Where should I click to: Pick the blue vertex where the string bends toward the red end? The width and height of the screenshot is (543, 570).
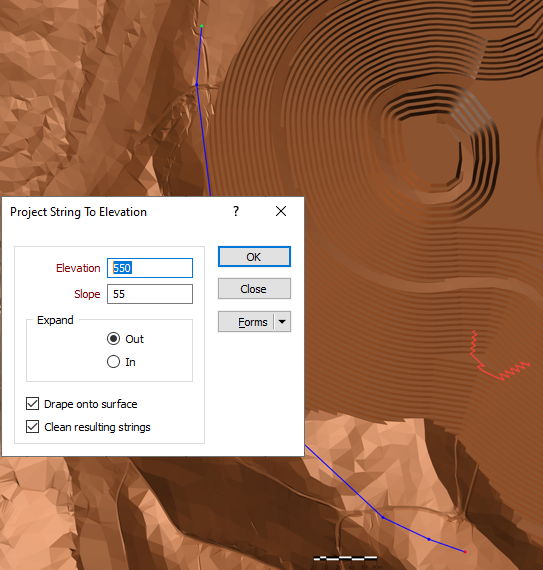point(383,517)
